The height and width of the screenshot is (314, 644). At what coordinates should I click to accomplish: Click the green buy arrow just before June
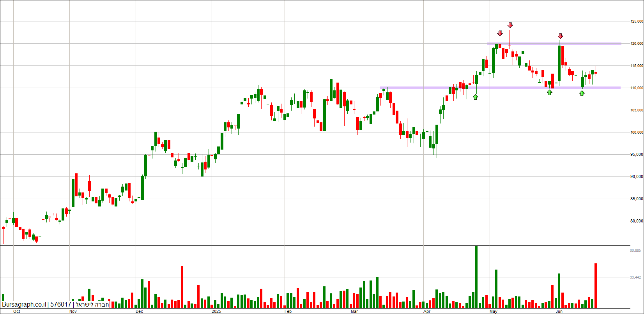549,92
